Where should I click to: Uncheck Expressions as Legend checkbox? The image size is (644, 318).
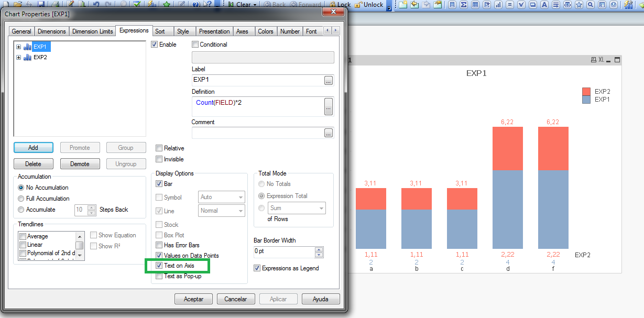coord(257,268)
